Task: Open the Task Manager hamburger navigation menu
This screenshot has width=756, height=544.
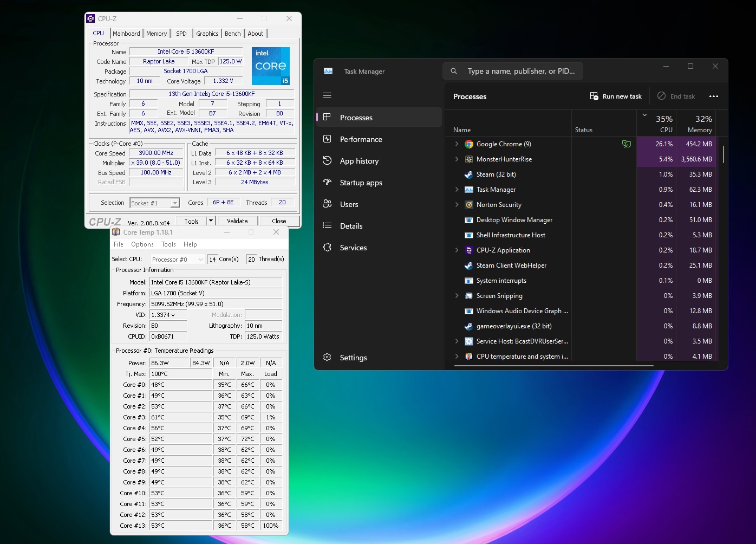Action: 327,95
